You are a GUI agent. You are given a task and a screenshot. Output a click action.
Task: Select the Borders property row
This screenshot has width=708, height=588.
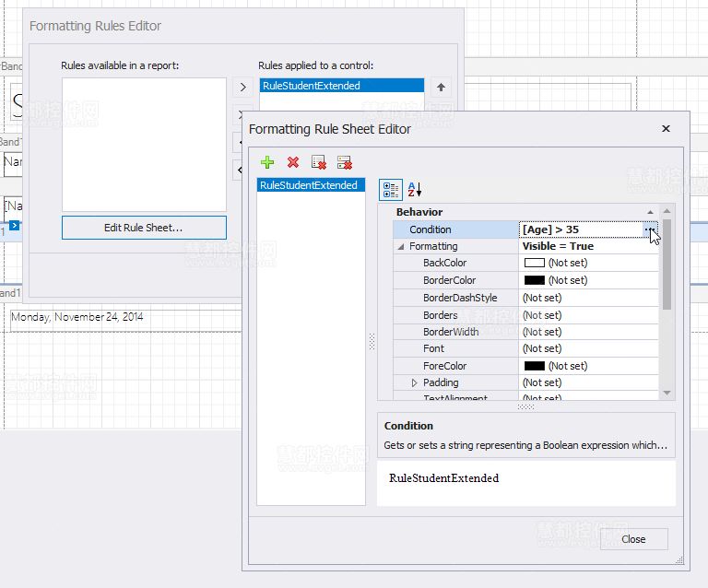[x=525, y=315]
